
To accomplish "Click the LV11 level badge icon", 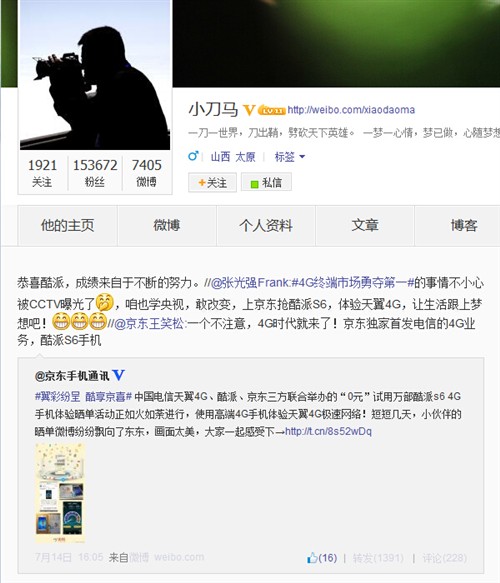I will [x=272, y=110].
